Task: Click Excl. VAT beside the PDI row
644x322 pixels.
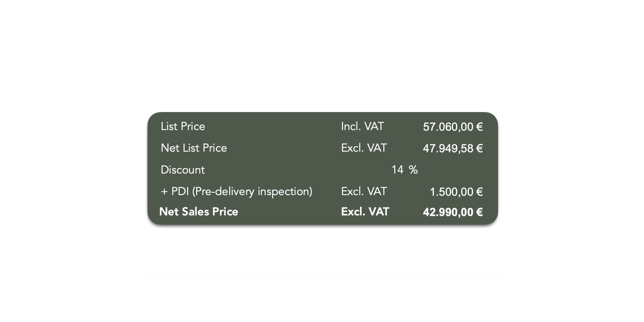Action: pos(364,191)
